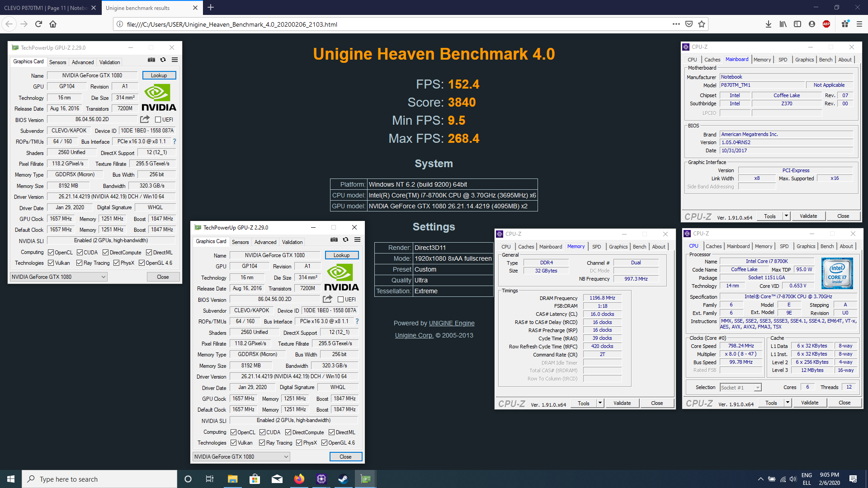Open hamburger menu in the front GPU-Z window
868x488 pixels.
click(357, 239)
